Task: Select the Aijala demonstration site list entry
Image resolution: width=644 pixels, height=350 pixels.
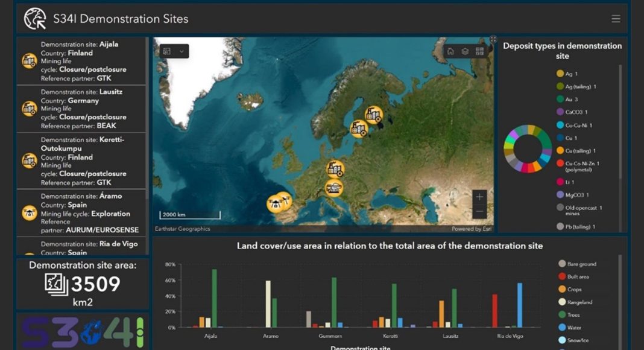Action: tap(81, 61)
